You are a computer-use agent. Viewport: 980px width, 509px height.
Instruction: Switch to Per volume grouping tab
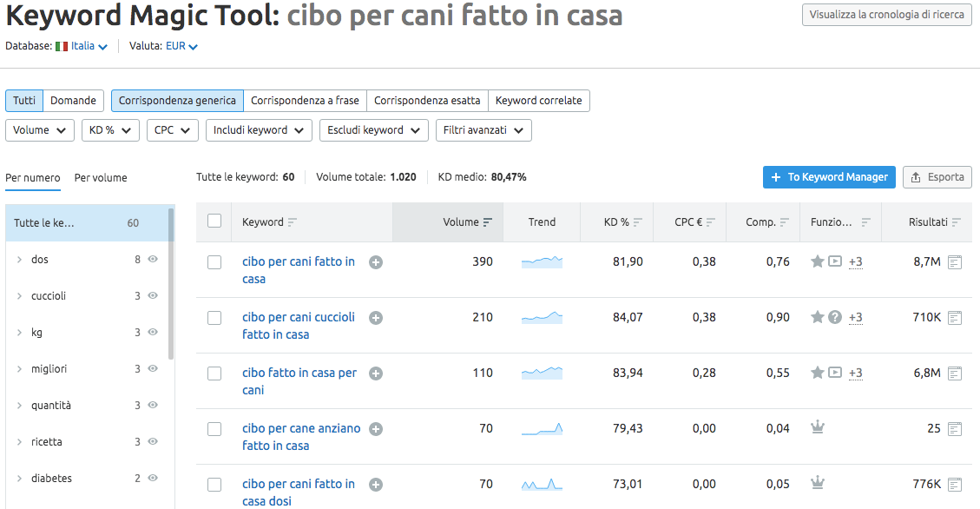click(x=101, y=177)
